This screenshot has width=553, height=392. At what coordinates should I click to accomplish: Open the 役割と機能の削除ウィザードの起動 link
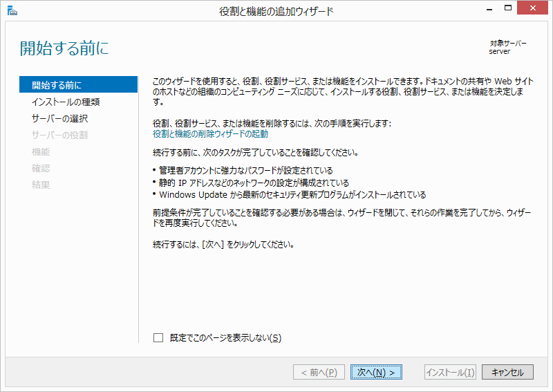tap(210, 134)
